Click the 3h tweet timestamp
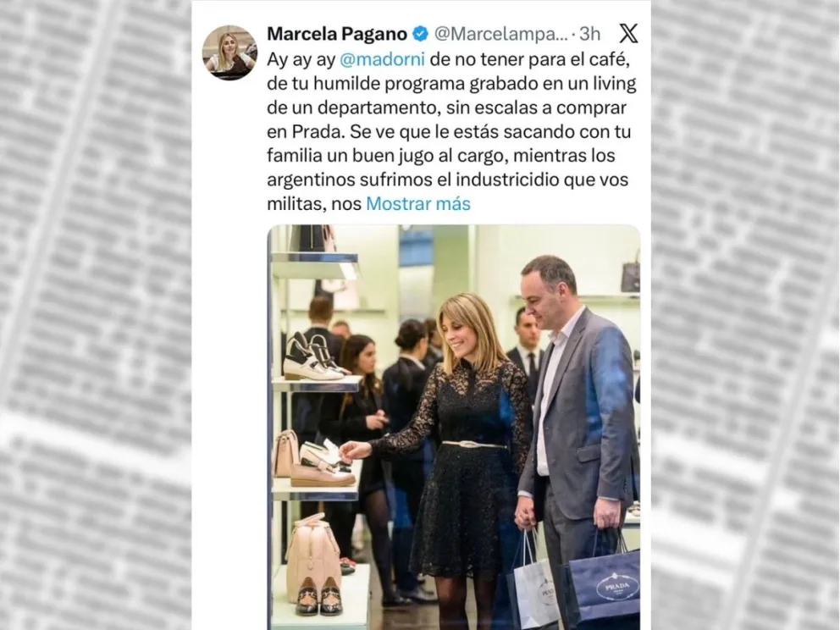 point(590,34)
